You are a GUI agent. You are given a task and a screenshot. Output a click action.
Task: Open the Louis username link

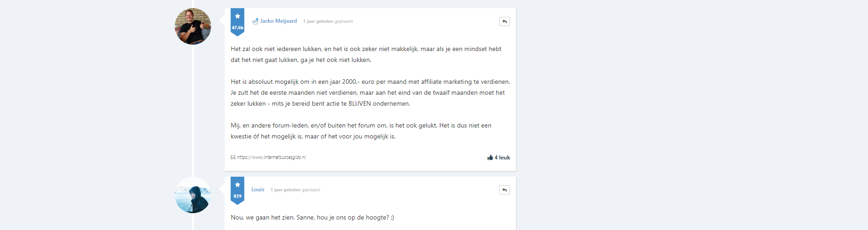coord(258,189)
